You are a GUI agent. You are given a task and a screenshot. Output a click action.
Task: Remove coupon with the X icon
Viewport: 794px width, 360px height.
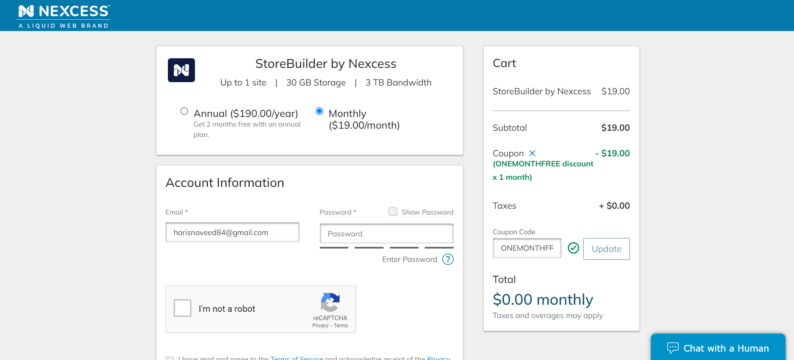(x=532, y=153)
